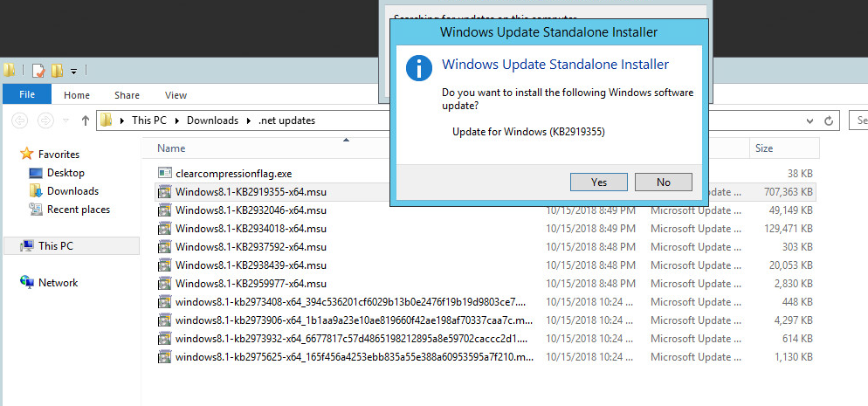Select the windows8.1-kb2973408-x64 file name
The width and height of the screenshot is (868, 406).
point(350,302)
